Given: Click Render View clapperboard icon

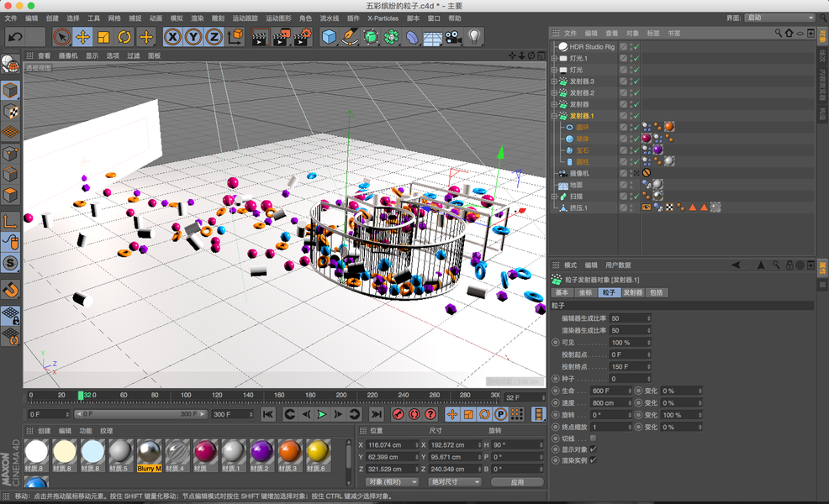Looking at the screenshot, I should tap(260, 37).
